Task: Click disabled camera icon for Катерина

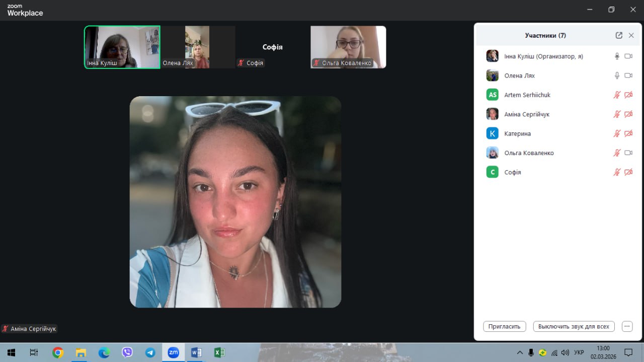Action: (628, 133)
